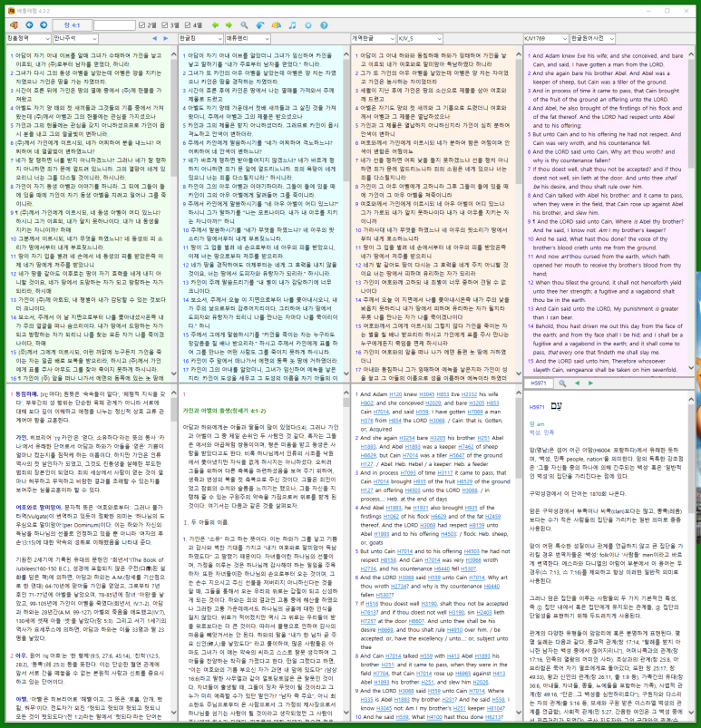Click the app logo icon in the toolbar
This screenshot has height=728, width=701.
tap(14, 25)
